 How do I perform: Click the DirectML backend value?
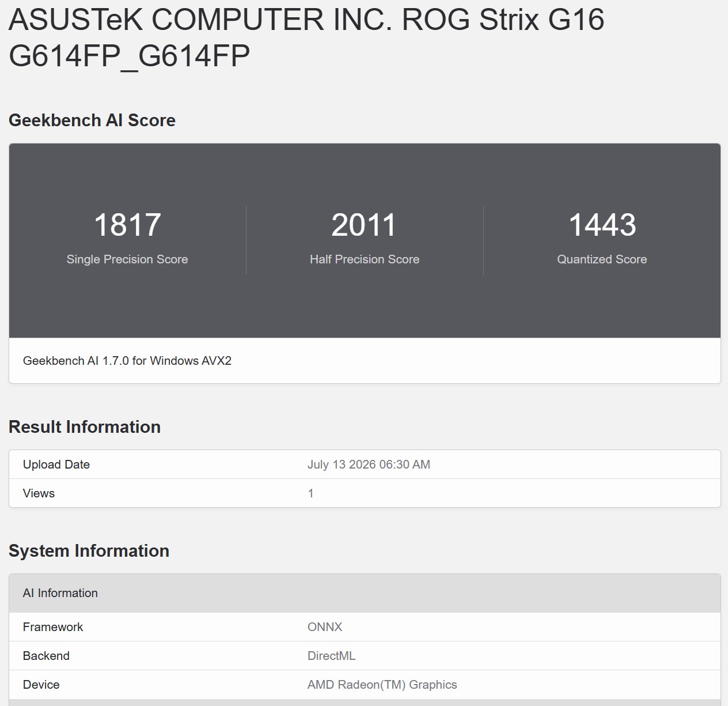(332, 656)
